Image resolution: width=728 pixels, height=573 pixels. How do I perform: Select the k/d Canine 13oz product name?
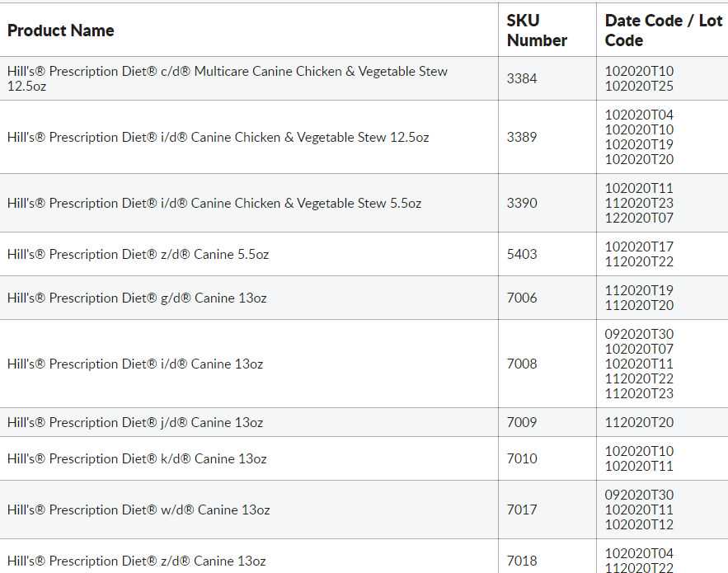pyautogui.click(x=137, y=458)
